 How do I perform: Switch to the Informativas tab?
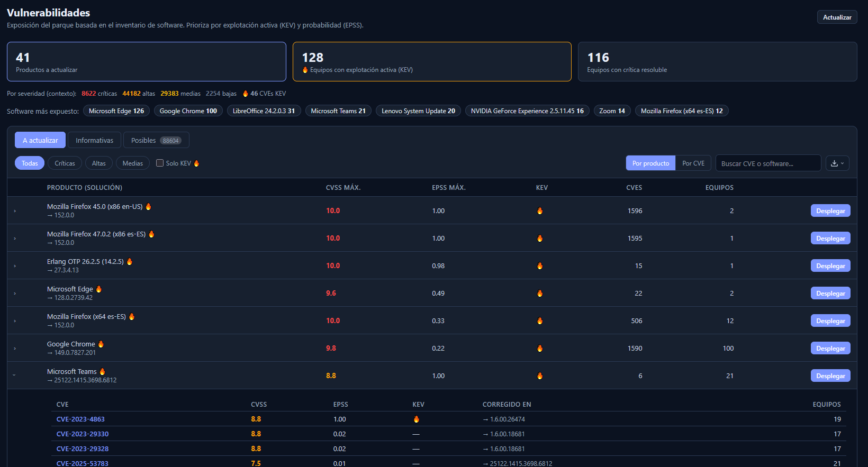pos(94,140)
